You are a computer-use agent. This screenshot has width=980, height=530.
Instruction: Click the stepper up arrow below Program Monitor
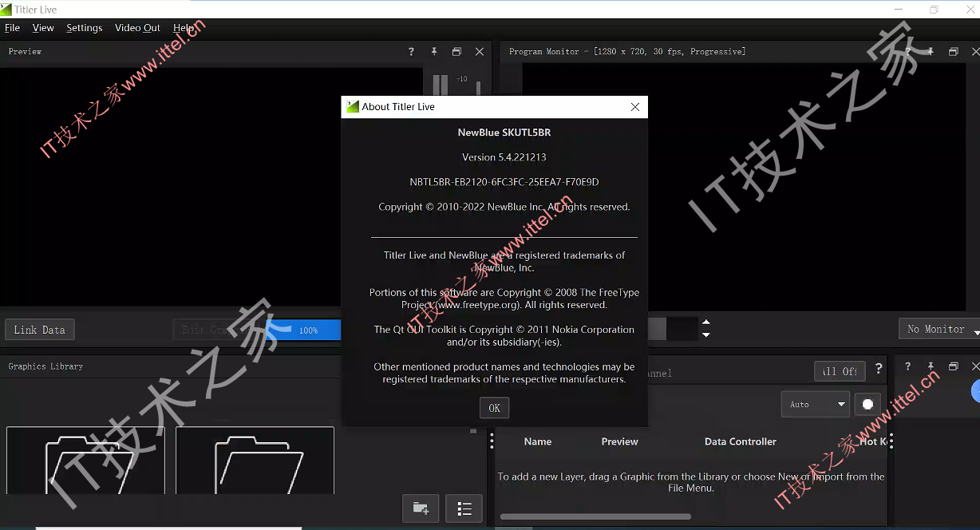click(706, 323)
